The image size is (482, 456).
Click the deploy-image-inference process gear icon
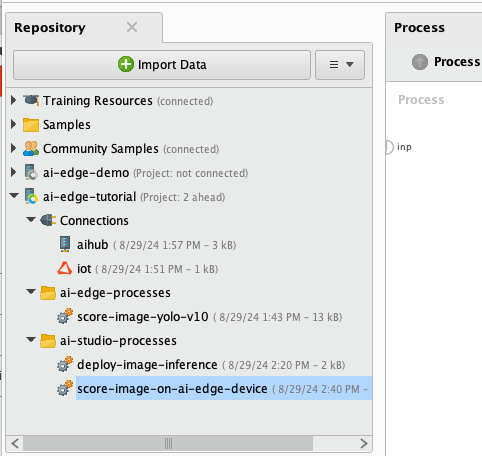click(65, 364)
